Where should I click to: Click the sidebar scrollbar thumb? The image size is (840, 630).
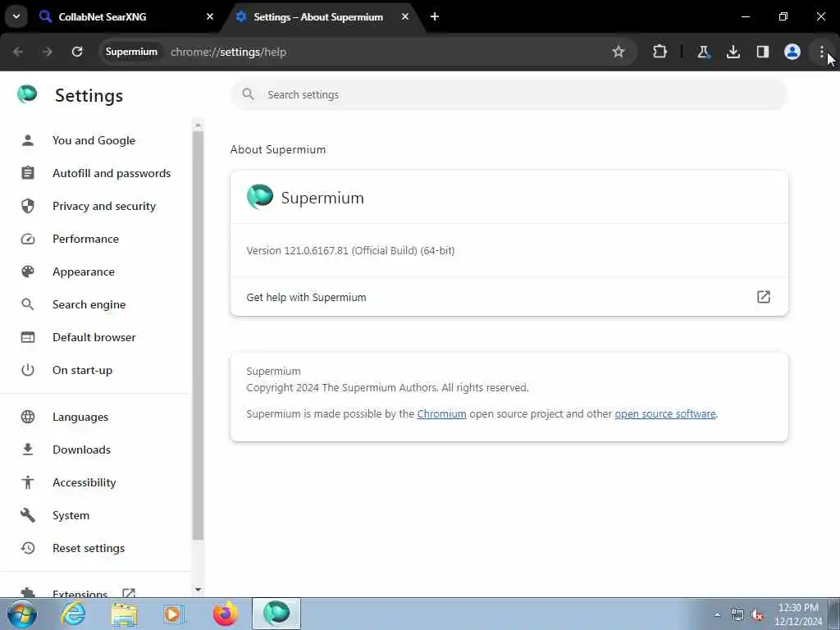199,336
